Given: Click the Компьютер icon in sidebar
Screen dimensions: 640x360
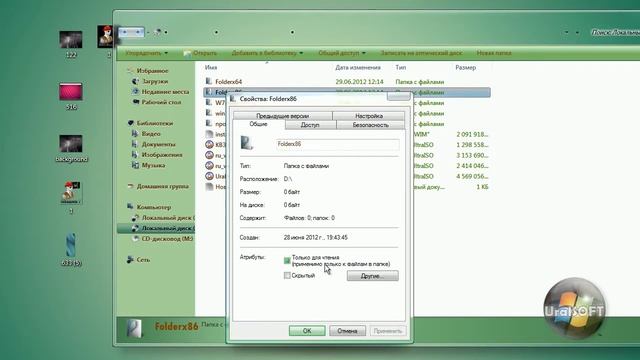Looking at the screenshot, I should click(x=131, y=207).
